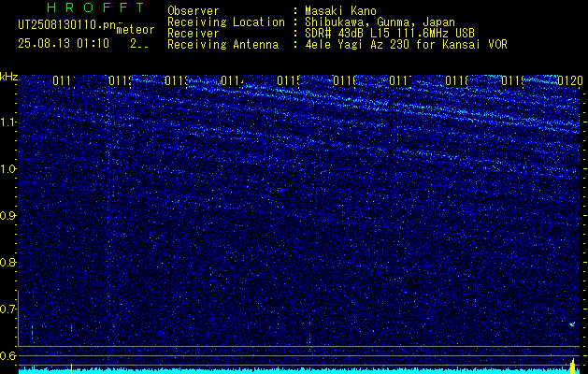The width and height of the screenshot is (588, 374).
Task: Click the 'meteor' label
Action: tap(136, 30)
